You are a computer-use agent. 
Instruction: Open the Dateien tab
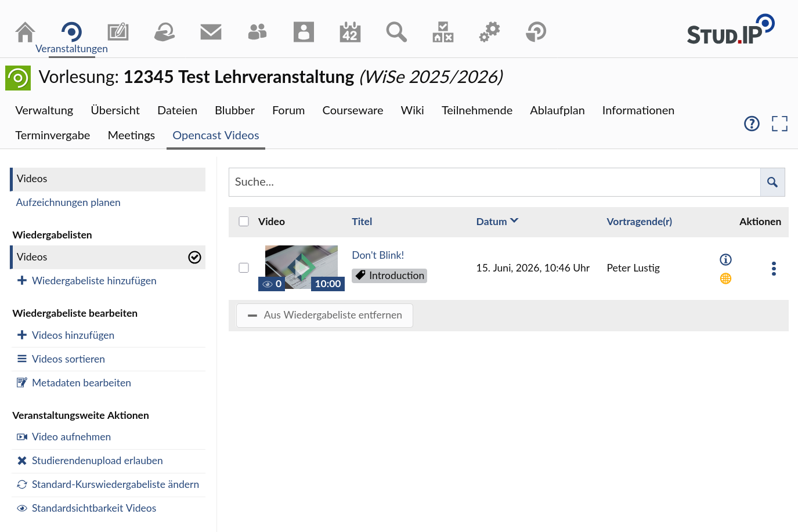click(x=177, y=110)
